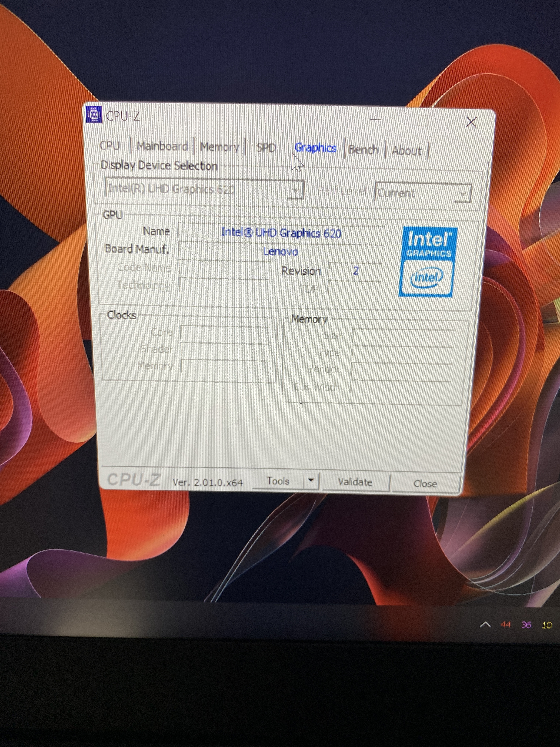
Task: Open the Bench tab
Action: (x=363, y=150)
